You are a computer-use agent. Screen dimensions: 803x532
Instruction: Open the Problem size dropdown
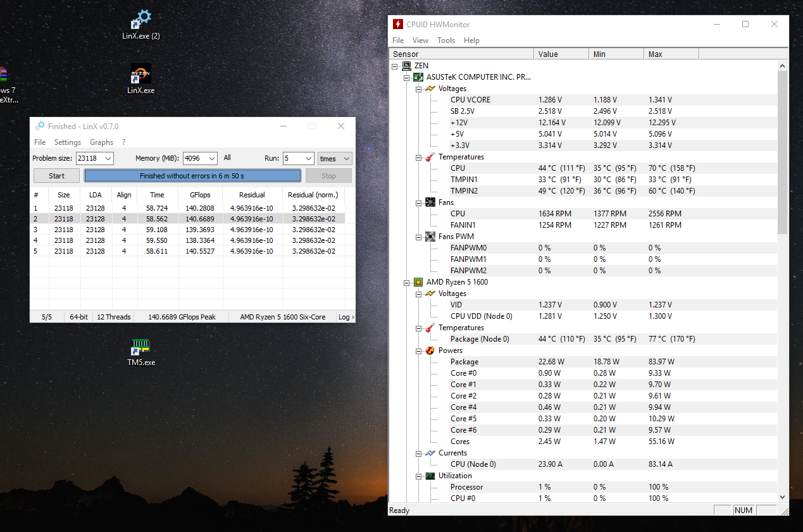pos(108,158)
